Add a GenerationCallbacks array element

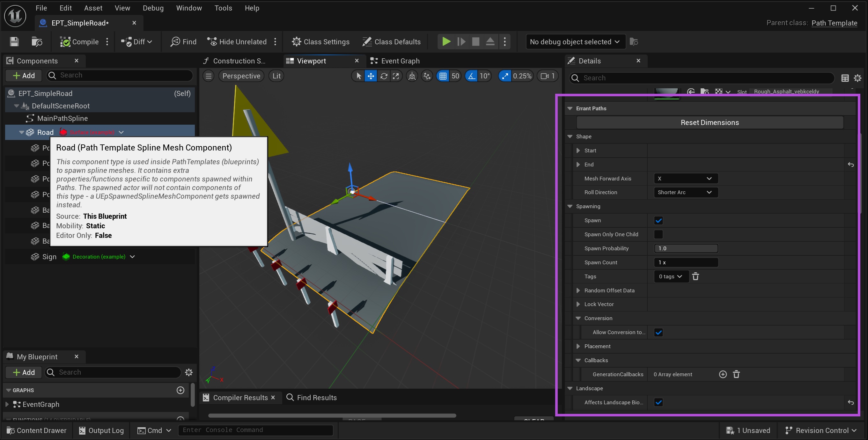(x=723, y=374)
